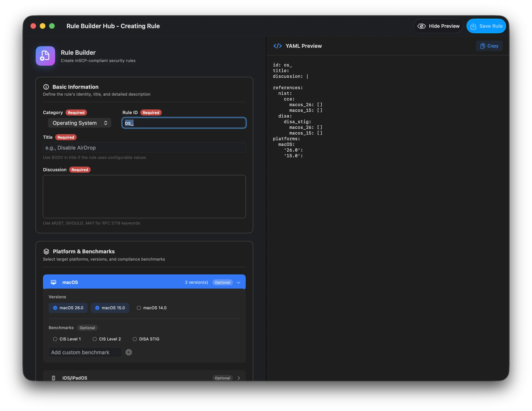Copy the YAML preview content
Viewport: 532px width, 411px height.
(x=489, y=46)
